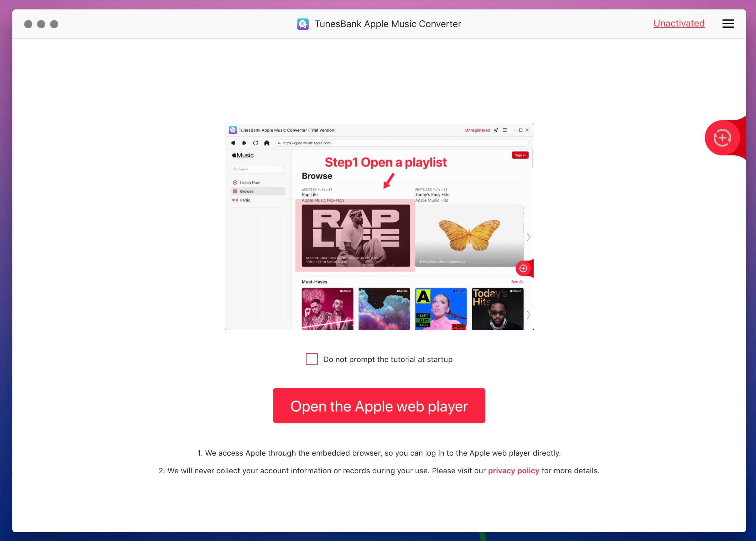
Task: Click the 'Do not prompt the tutorial at startup' label
Action: [388, 359]
